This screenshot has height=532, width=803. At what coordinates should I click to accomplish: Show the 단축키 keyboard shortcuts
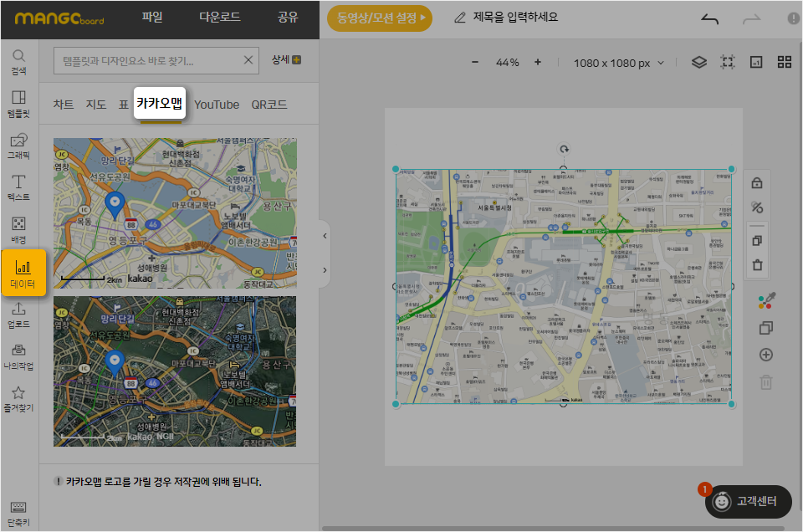[19, 514]
